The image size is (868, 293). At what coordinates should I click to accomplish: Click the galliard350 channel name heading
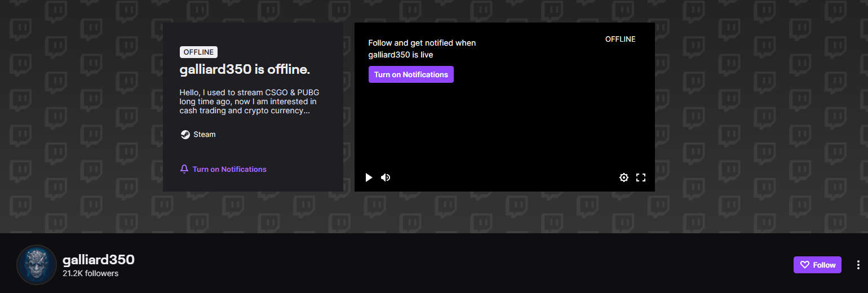click(99, 260)
